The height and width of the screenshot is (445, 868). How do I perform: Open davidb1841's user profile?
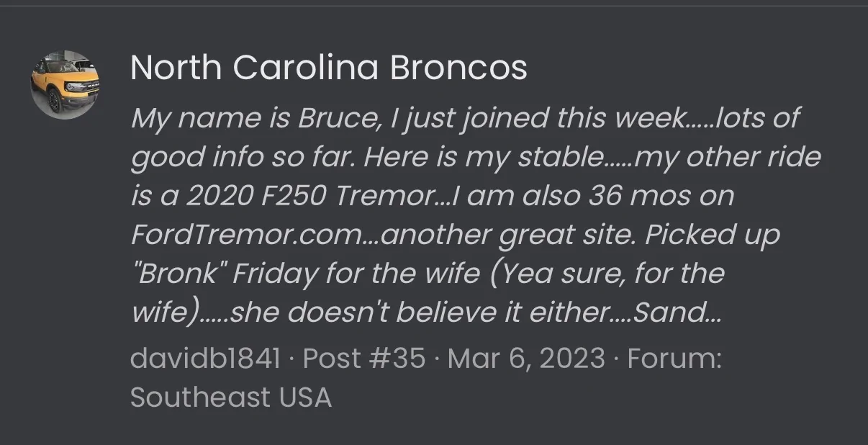[x=205, y=358]
